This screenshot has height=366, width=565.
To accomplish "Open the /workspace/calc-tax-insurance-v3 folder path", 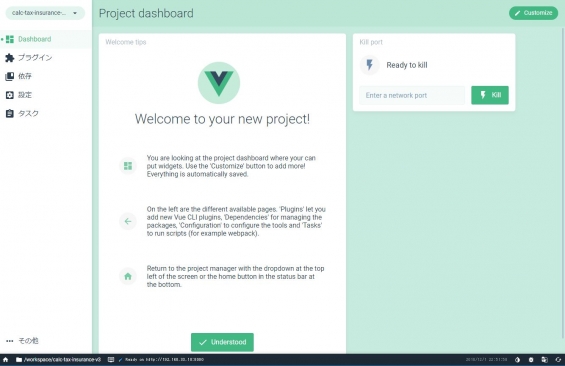I will [x=58, y=360].
